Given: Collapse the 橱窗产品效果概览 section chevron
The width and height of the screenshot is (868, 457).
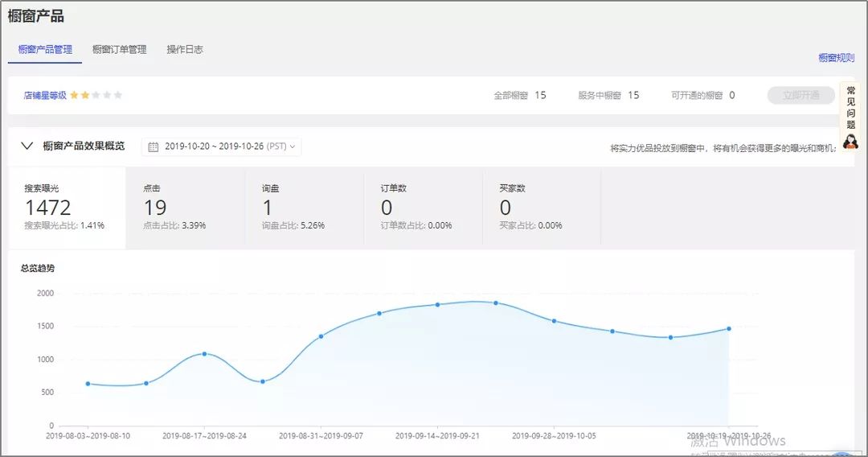Looking at the screenshot, I should [x=27, y=146].
